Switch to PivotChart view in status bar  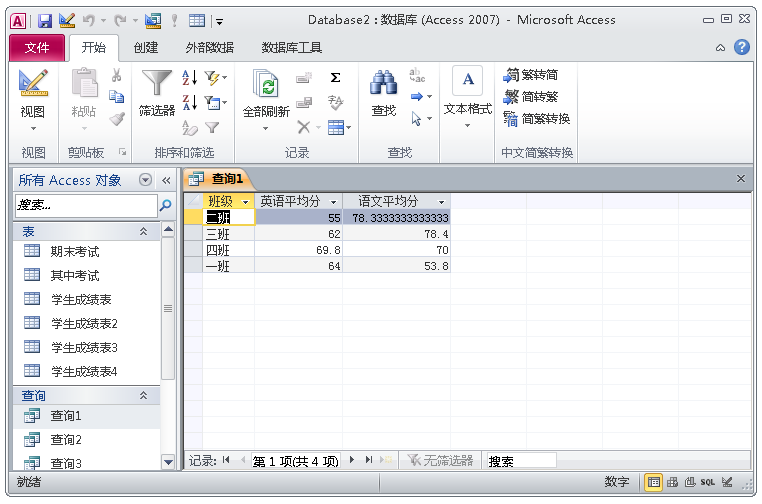coord(690,482)
